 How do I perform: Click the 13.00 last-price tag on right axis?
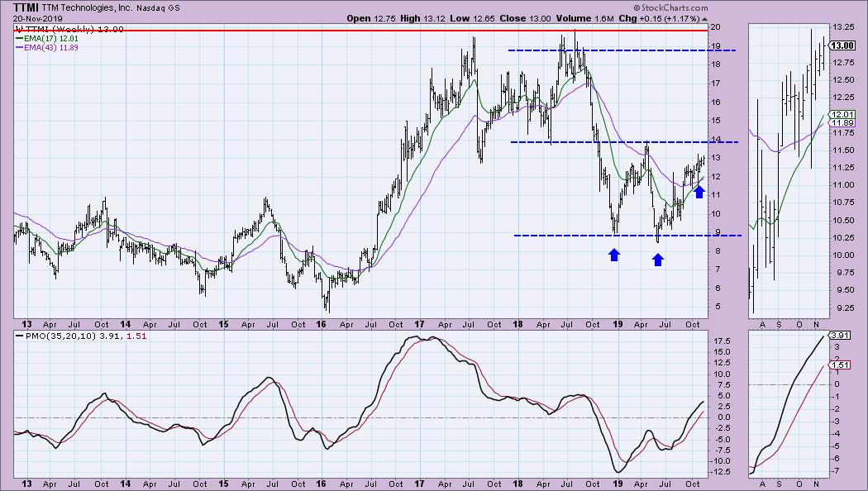(x=841, y=45)
